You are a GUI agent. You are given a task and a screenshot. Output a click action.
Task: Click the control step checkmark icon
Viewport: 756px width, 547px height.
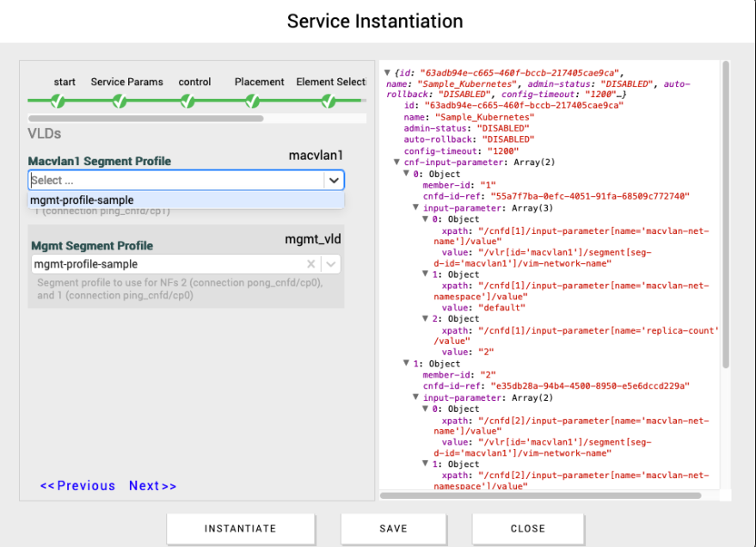coord(187,101)
